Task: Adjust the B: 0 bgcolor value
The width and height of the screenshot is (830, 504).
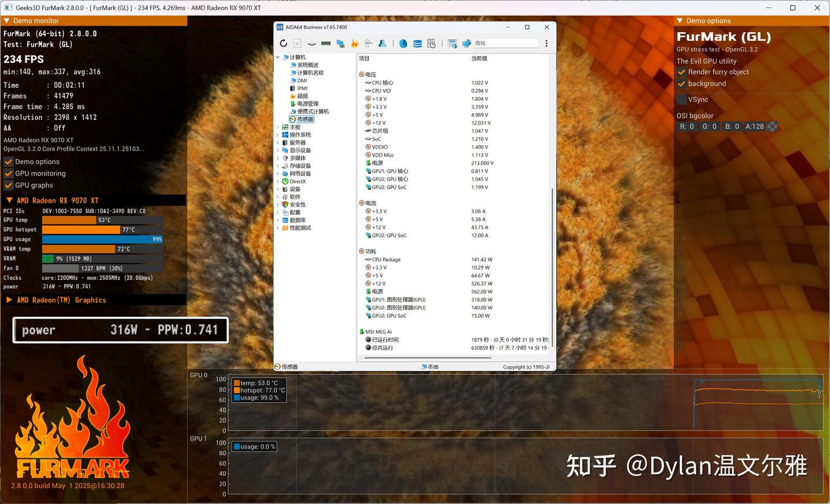Action: coord(732,126)
